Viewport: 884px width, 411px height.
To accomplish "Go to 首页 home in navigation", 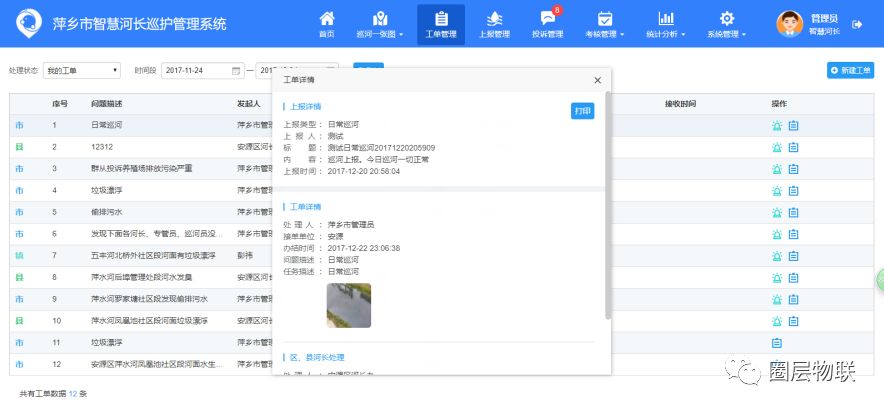I will point(326,24).
